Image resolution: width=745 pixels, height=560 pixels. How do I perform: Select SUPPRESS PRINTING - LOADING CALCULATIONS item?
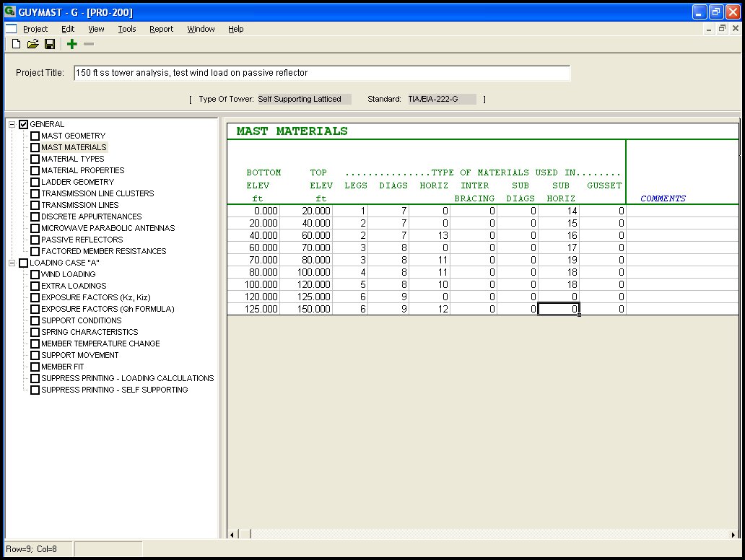point(127,379)
